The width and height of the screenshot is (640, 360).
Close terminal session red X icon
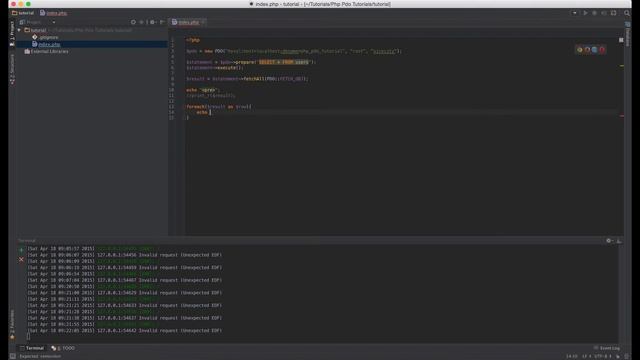(x=21, y=260)
